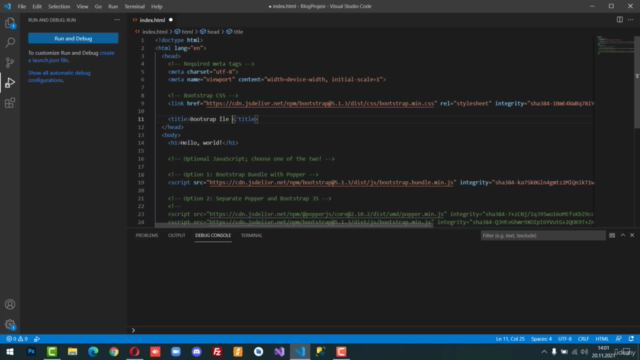This screenshot has height=360, width=640.
Task: Click the Ln 11, Col 25 cursor position
Action: click(x=510, y=339)
